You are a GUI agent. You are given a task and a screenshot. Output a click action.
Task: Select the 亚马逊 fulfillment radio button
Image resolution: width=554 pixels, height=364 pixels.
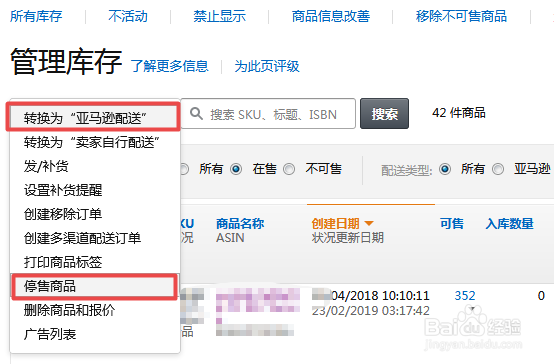[x=498, y=169]
